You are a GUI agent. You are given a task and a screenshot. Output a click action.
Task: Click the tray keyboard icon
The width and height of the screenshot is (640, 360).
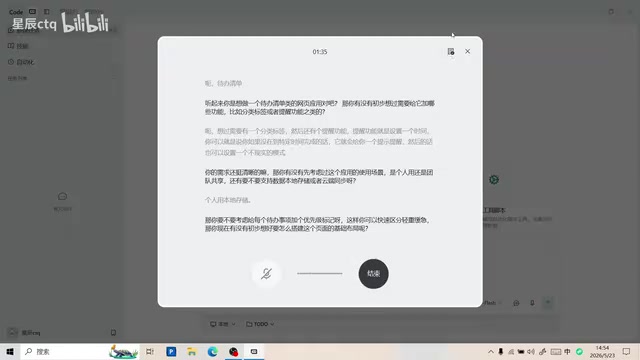(556, 351)
